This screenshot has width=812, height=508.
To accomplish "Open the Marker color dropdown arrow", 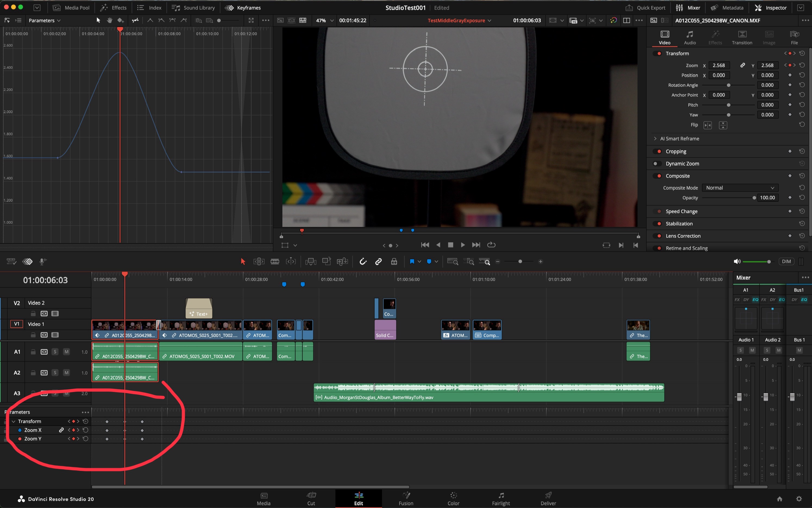I will click(436, 262).
